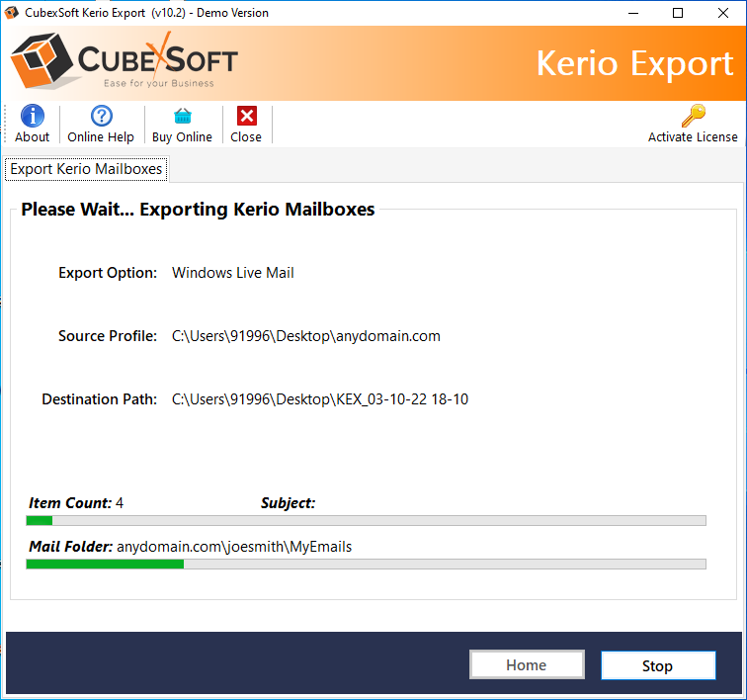Click the Home button

click(x=527, y=664)
